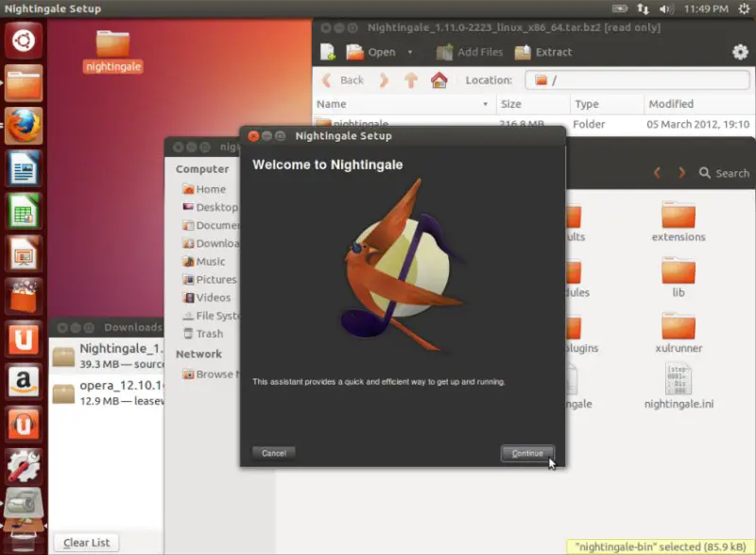Sort archive list by Type column
This screenshot has width=756, height=555.
607,104
